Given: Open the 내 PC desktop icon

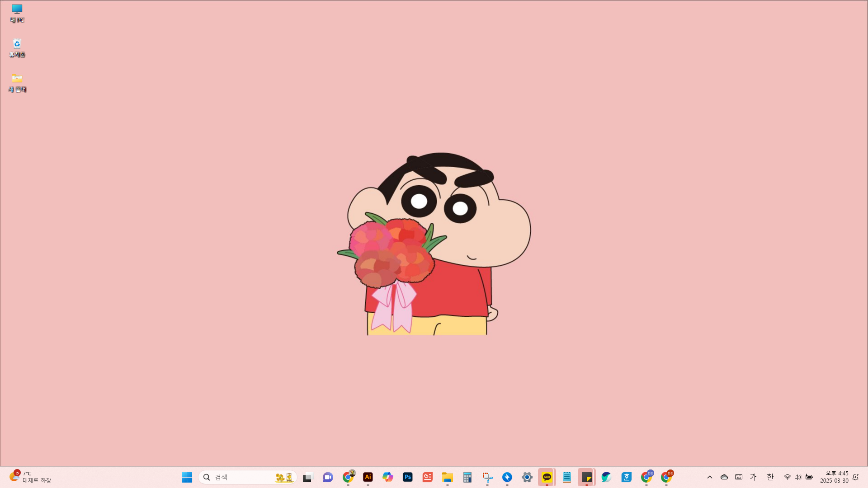Looking at the screenshot, I should (17, 14).
